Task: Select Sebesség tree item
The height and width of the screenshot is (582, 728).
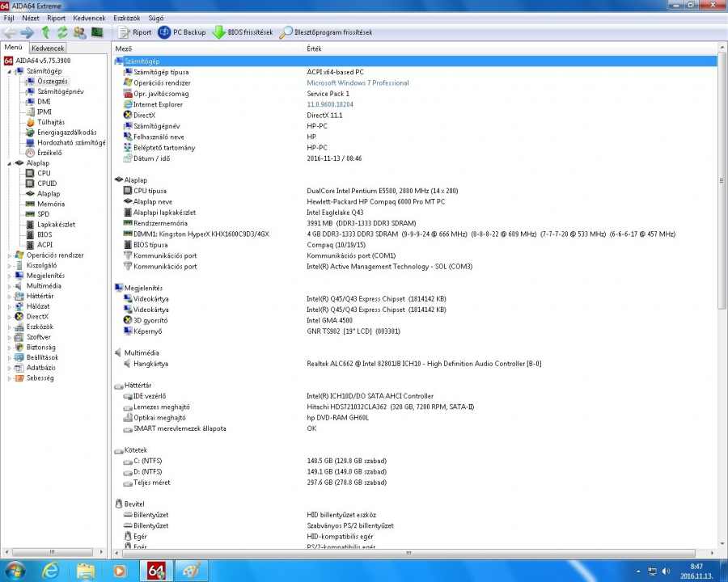Action: pos(40,377)
